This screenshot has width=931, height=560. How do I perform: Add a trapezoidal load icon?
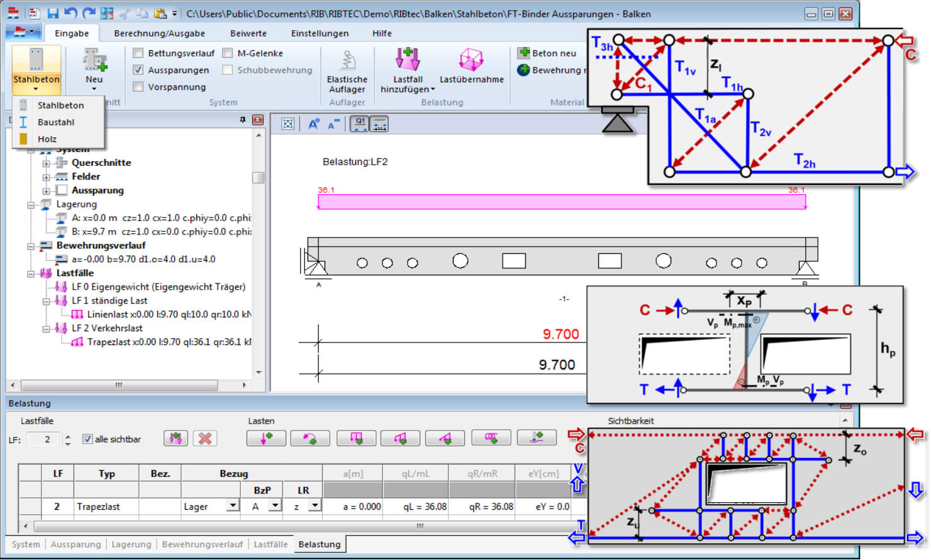(401, 438)
